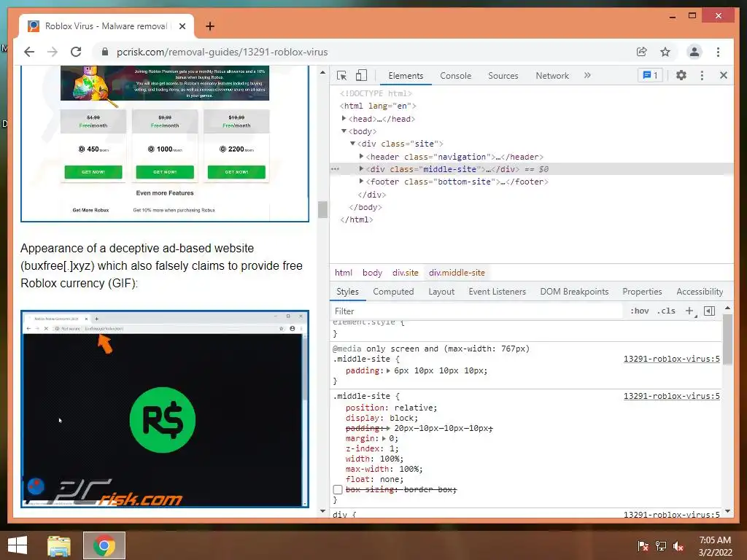Select div.site in the breadcrumb bar
747x560 pixels.
pos(406,273)
